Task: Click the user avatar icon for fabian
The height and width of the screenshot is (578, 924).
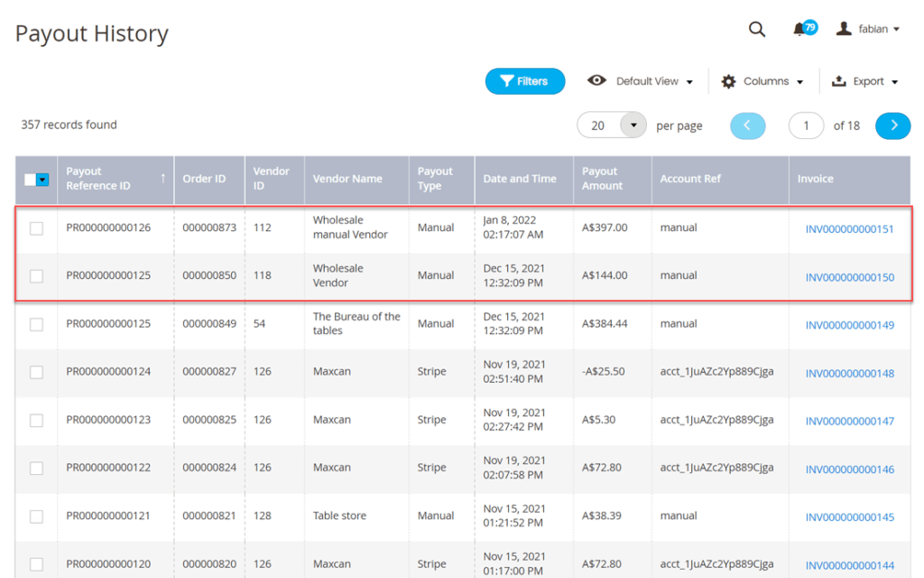Action: [844, 29]
